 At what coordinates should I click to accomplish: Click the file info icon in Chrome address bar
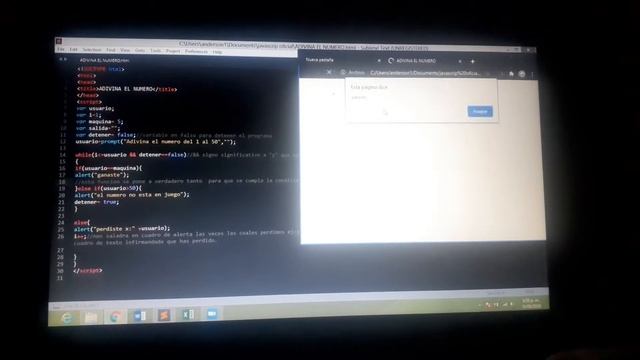click(x=343, y=72)
